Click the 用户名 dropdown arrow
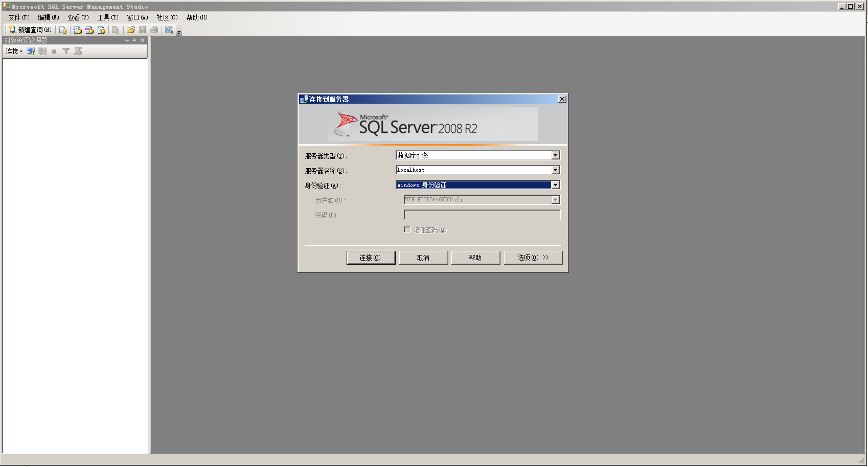 pyautogui.click(x=556, y=200)
